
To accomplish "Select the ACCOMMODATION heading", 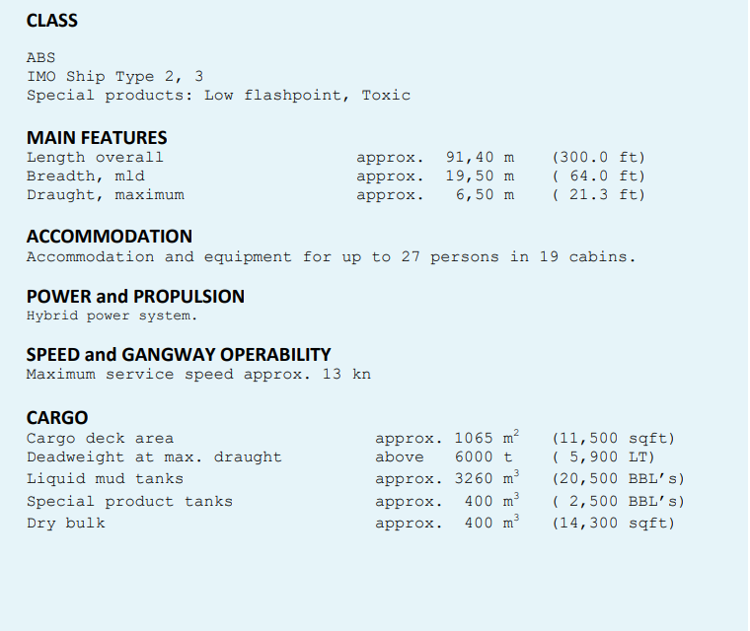I will click(109, 236).
